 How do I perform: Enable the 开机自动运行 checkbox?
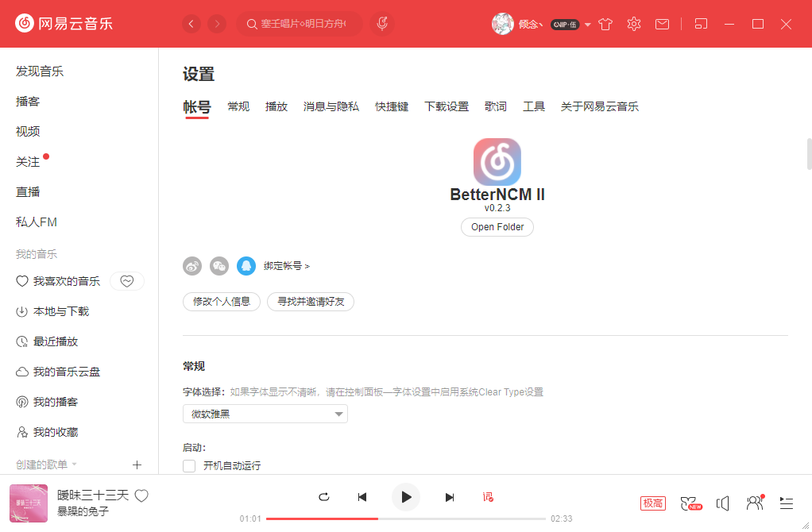190,466
